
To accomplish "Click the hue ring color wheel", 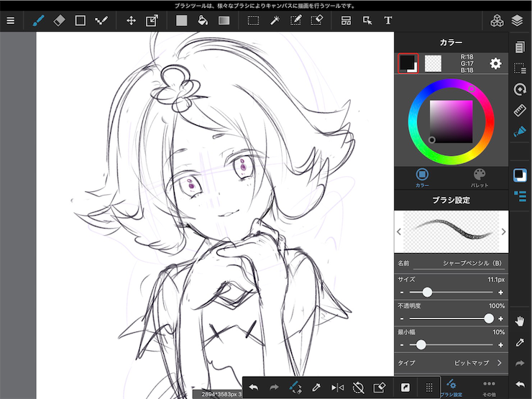I will coord(451,122).
